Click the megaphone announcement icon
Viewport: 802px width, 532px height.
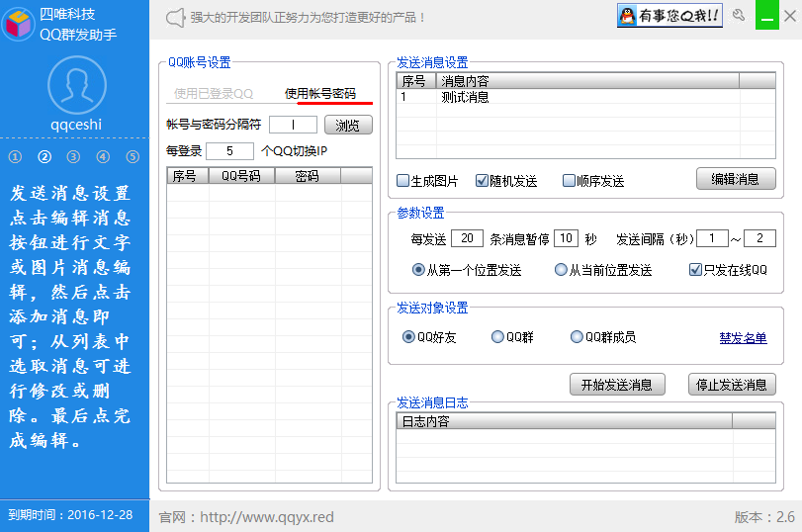tap(175, 18)
